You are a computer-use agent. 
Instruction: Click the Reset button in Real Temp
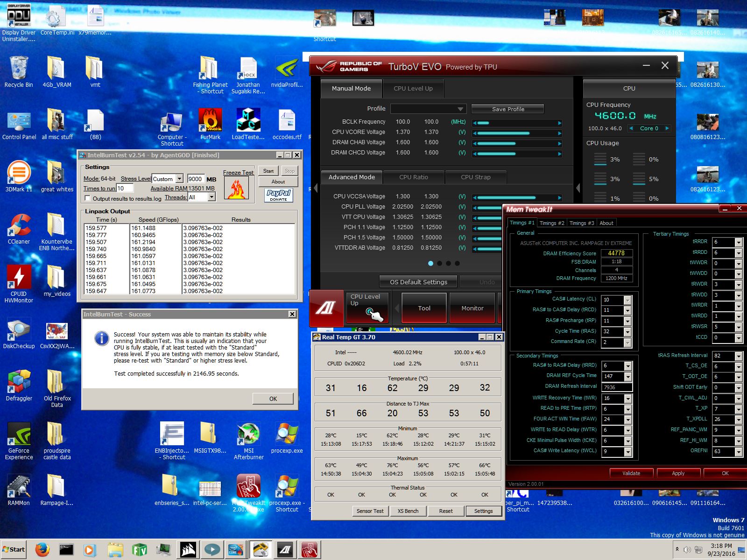pyautogui.click(x=446, y=511)
